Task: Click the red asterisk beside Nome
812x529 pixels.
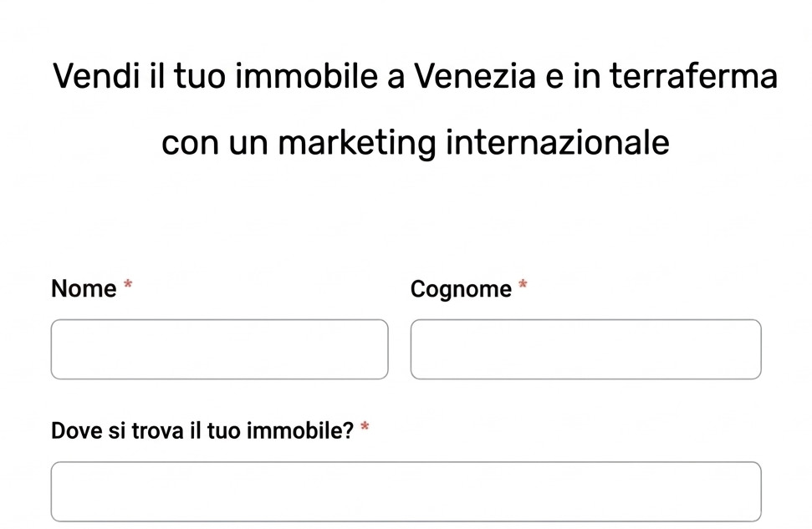Action: 128,286
